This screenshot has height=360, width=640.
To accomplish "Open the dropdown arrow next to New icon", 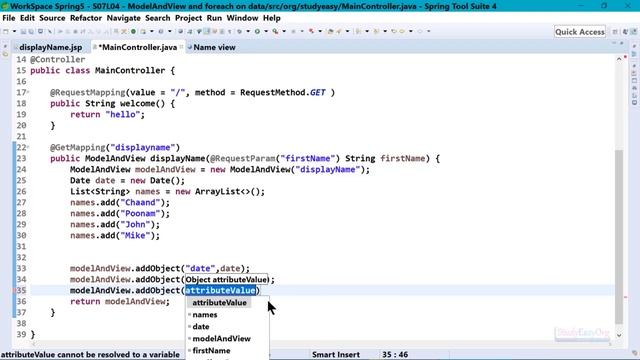I will tap(14, 31).
